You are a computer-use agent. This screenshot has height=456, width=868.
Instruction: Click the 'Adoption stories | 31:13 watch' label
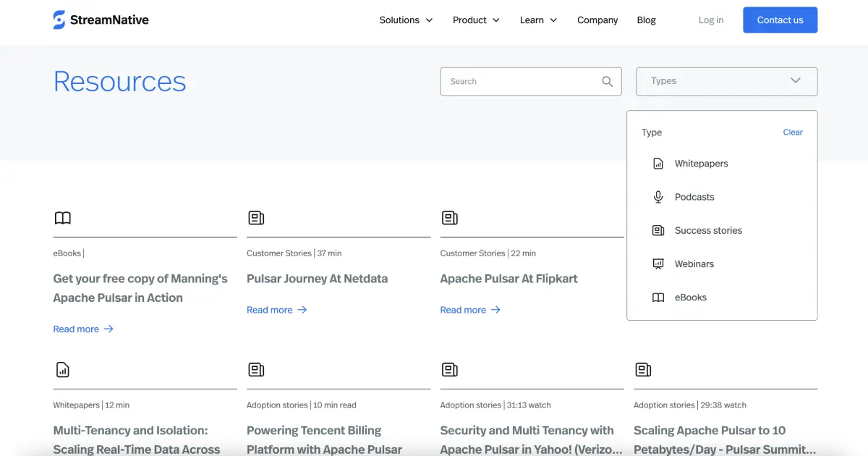[495, 405]
